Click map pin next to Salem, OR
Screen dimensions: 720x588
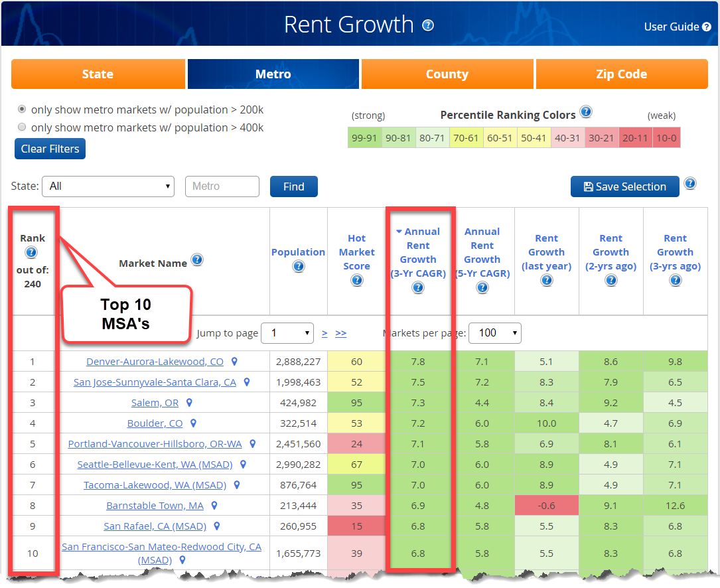[189, 403]
